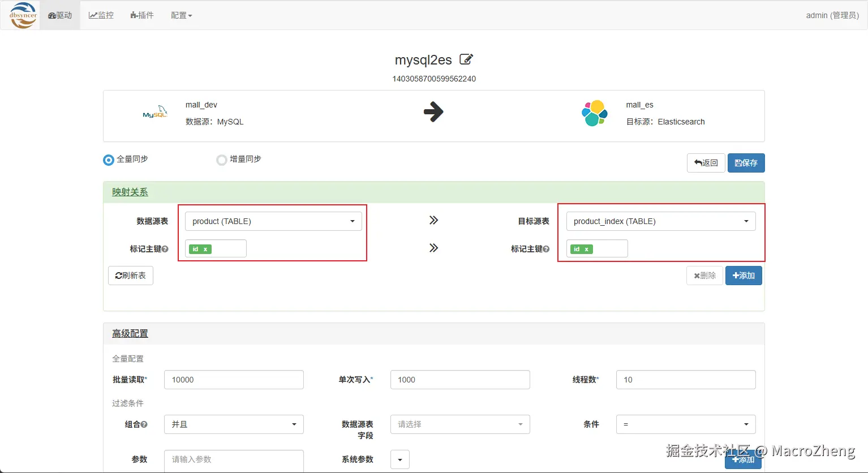Click help icon beside source 标记主键
The image size is (868, 473).
point(165,249)
